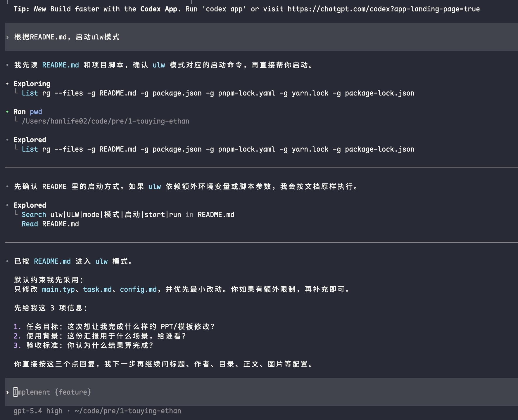Click the purple "3." marker for 验收标准
This screenshot has height=420, width=518.
click(17, 345)
